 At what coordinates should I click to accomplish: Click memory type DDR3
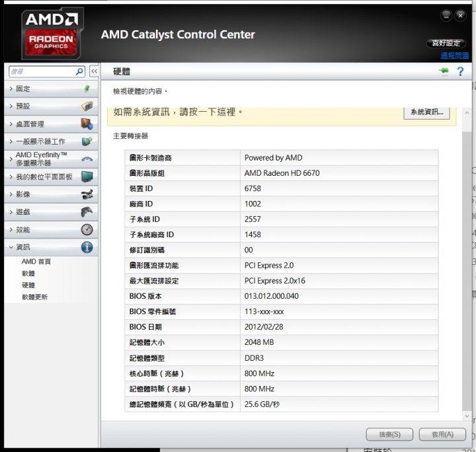[254, 358]
